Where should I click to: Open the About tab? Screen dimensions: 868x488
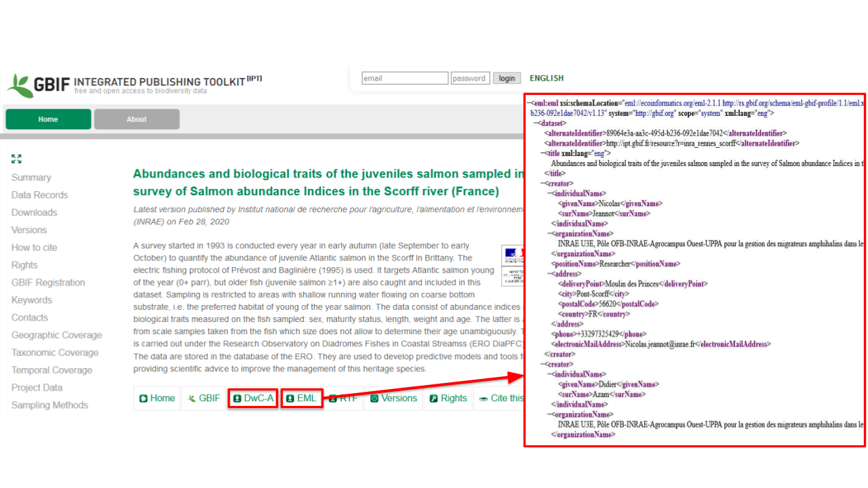[x=136, y=119]
